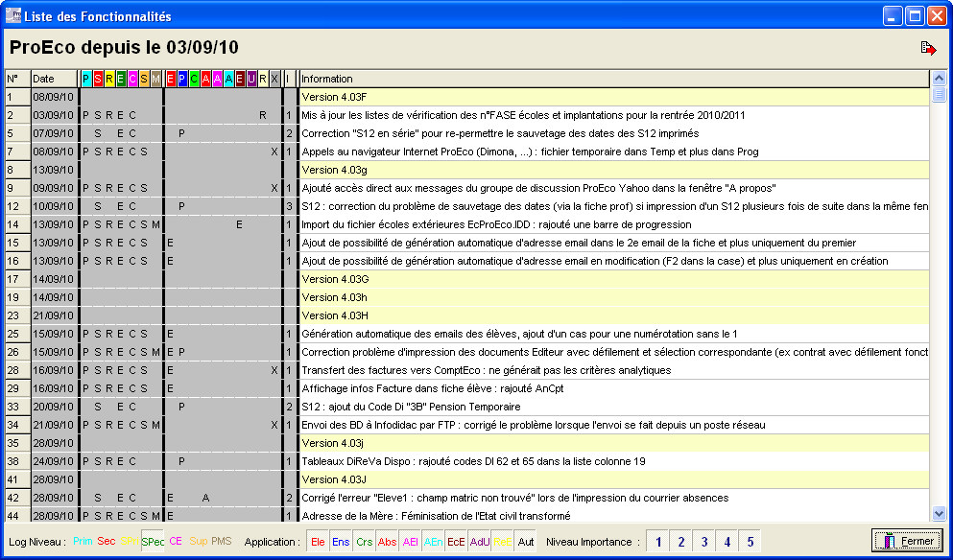Filter by the Aut application
This screenshot has height=560, width=953.
pos(526,542)
